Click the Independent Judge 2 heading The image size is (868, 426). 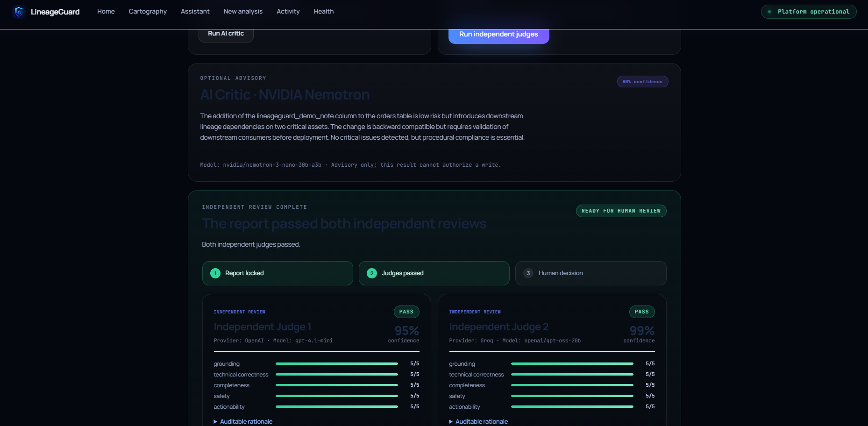tap(499, 327)
